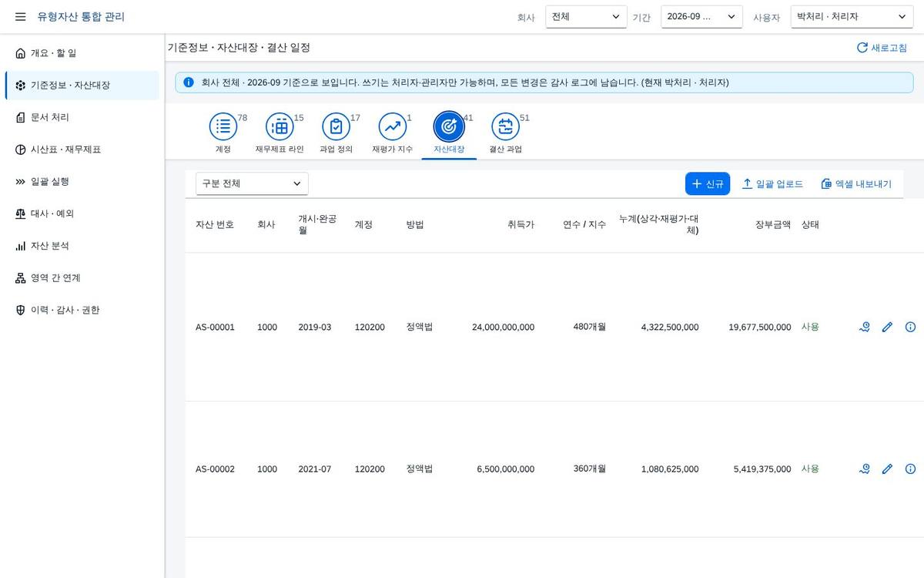The height and width of the screenshot is (578, 924).
Task: Click the 2019-03 start month cell
Action: 315,328
